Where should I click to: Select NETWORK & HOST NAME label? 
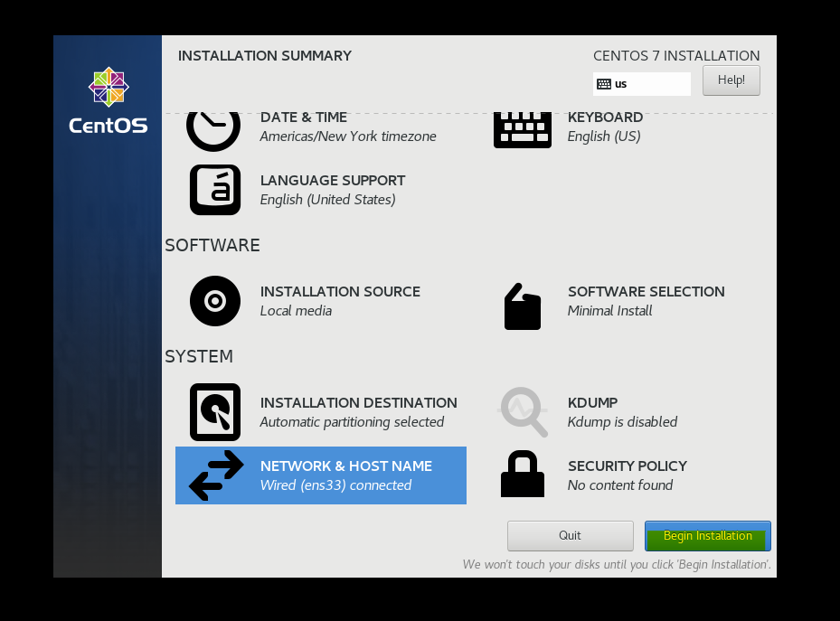pos(346,466)
